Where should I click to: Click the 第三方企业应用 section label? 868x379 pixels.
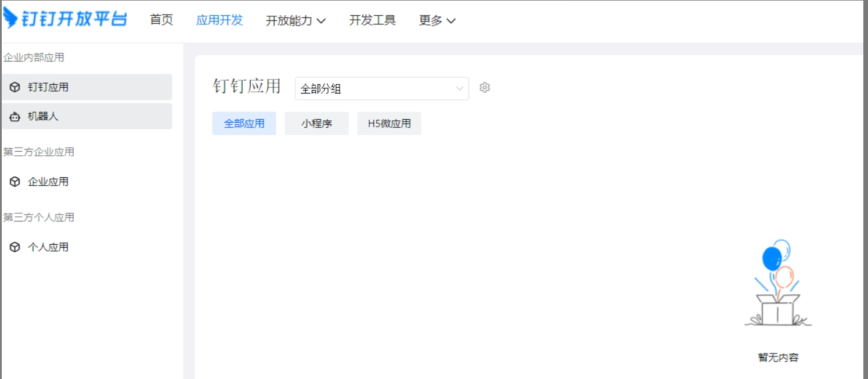coord(39,152)
